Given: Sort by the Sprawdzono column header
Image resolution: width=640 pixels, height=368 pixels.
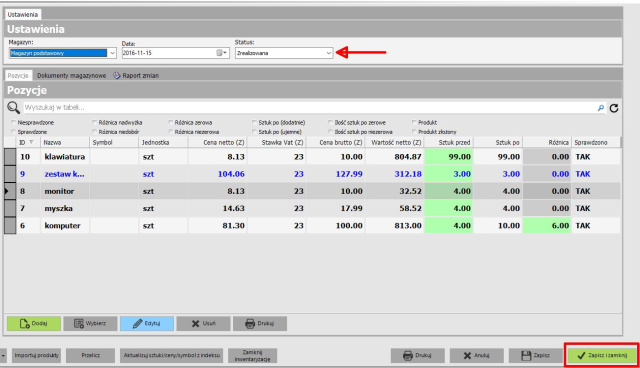Looking at the screenshot, I should tap(596, 142).
